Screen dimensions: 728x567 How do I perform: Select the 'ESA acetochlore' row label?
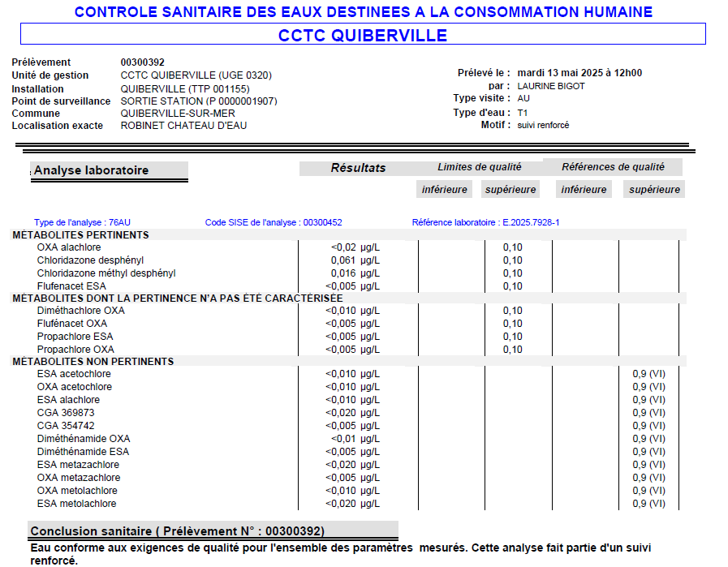coord(74,373)
